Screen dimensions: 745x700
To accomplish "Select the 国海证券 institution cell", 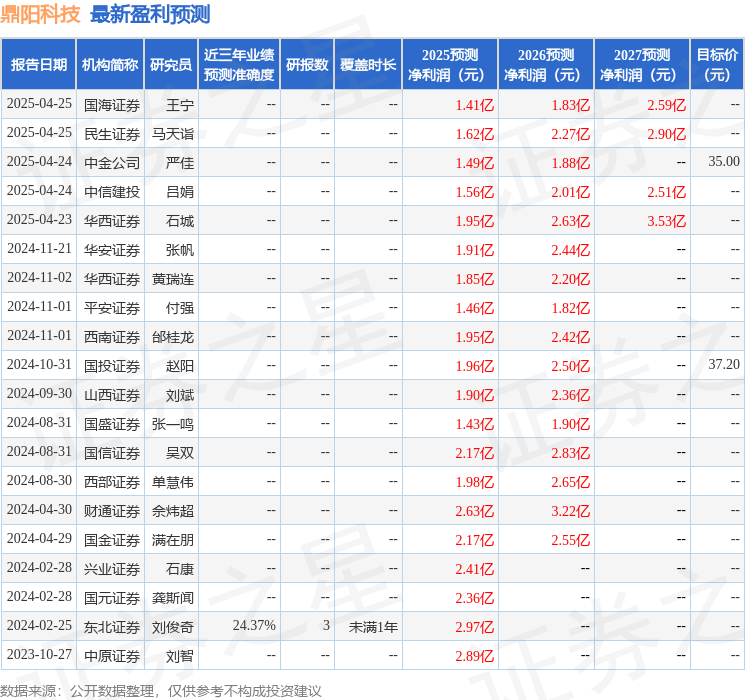I will tap(112, 105).
